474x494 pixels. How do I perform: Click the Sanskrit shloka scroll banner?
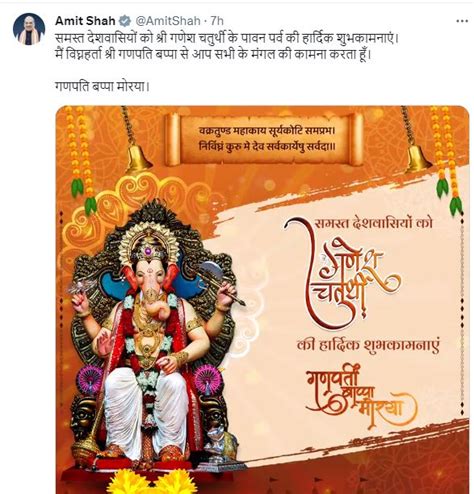pyautogui.click(x=264, y=139)
